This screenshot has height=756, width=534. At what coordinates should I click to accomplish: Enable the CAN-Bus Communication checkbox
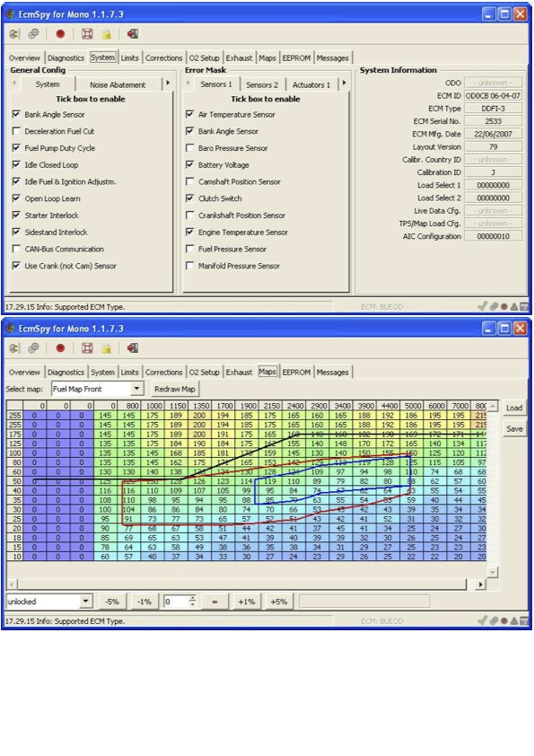16,249
